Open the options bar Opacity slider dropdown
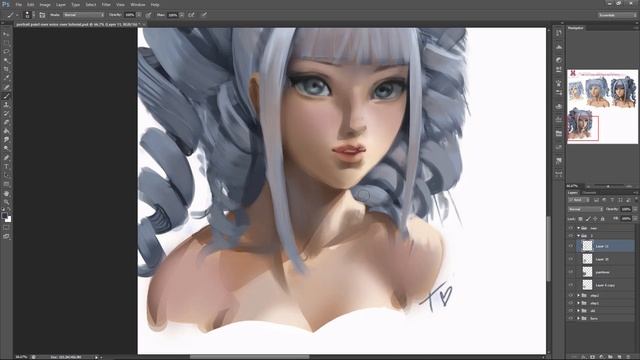This screenshot has height=360, width=640. point(139,15)
